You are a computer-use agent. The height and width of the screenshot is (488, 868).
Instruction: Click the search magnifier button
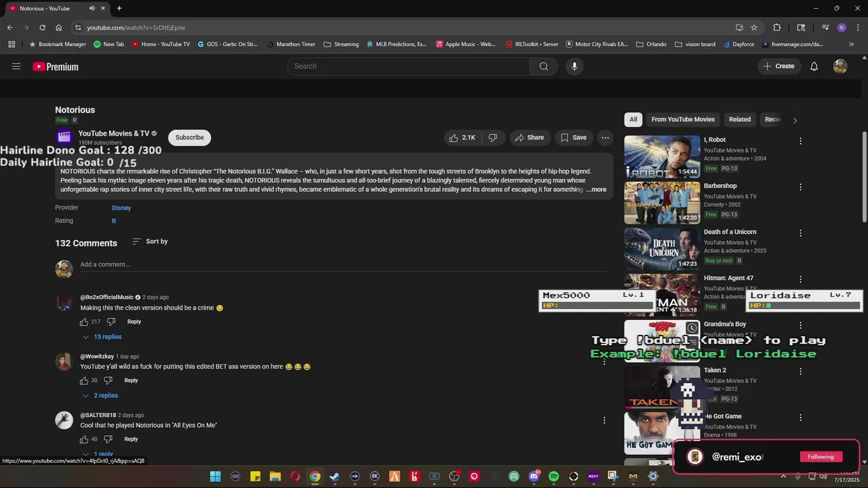(543, 66)
